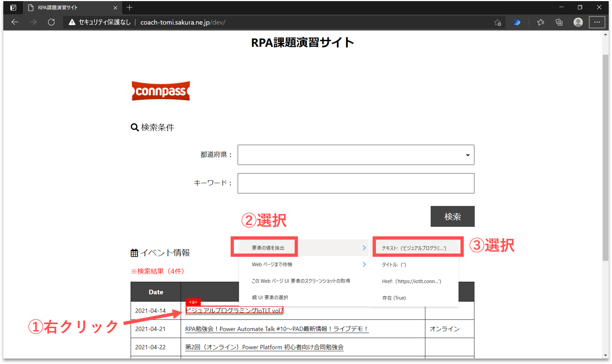Add page to favorites star icon
This screenshot has height=364, width=612.
pos(497,22)
